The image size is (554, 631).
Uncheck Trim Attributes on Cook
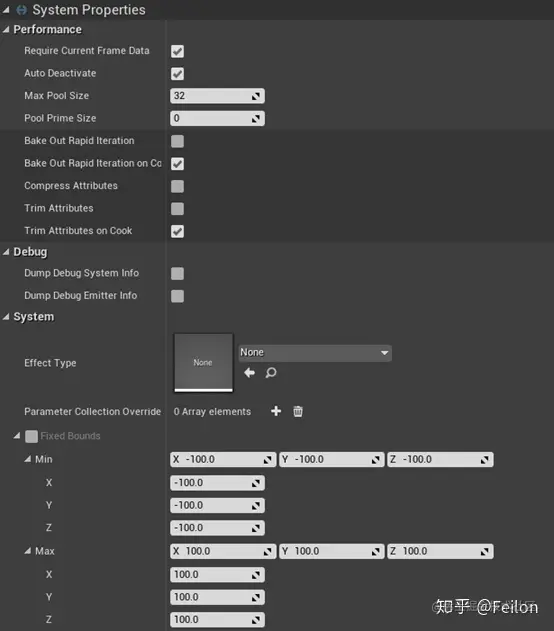[x=177, y=231]
